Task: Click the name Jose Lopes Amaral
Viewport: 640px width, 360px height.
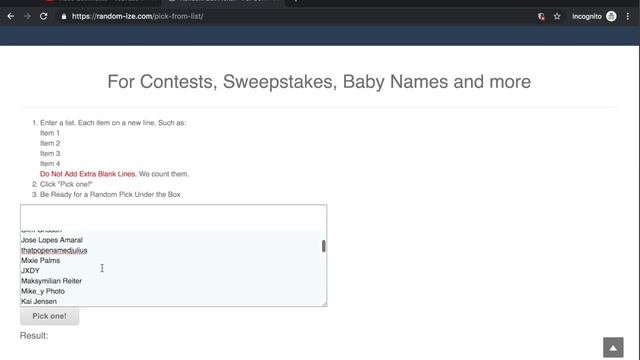Action: tap(52, 240)
